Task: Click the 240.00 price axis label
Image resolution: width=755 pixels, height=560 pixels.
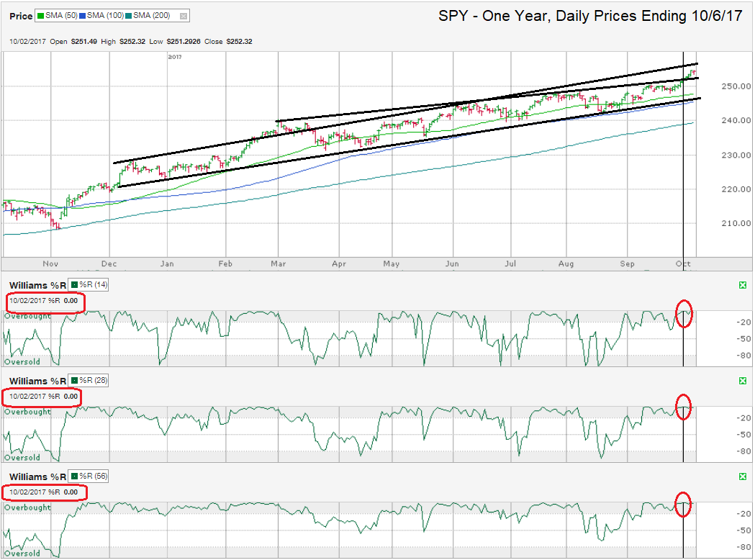Action: point(736,120)
